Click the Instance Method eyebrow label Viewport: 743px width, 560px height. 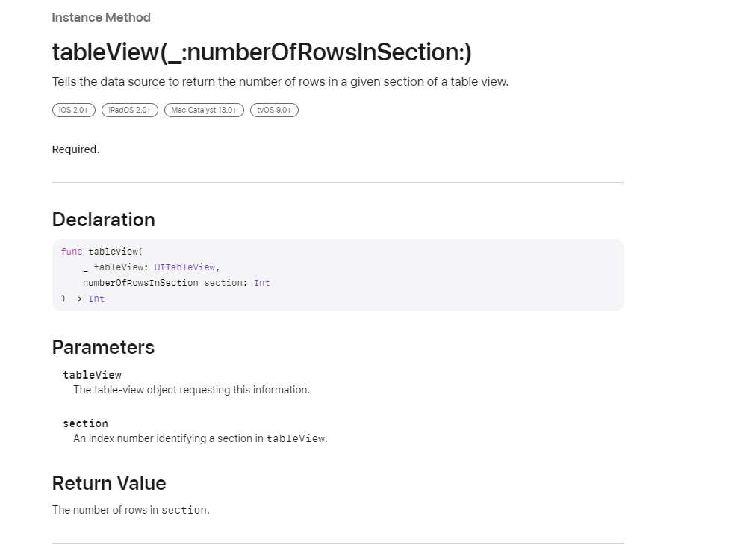(102, 17)
